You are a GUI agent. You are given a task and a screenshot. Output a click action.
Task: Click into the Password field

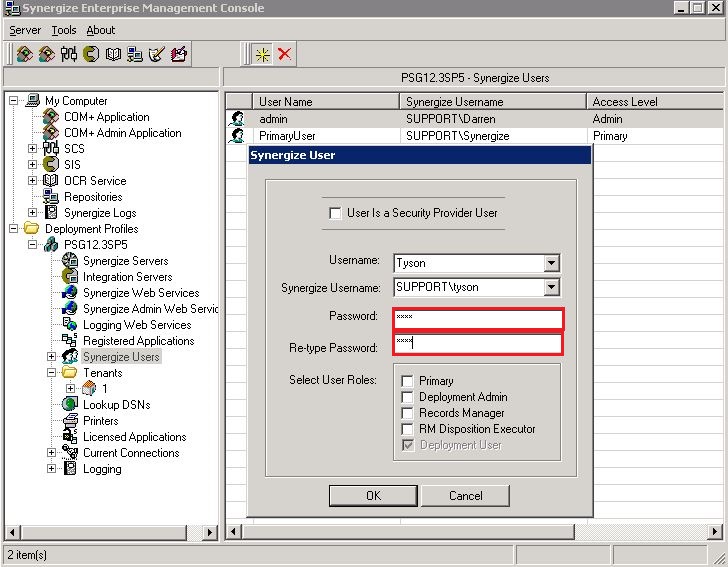478,319
